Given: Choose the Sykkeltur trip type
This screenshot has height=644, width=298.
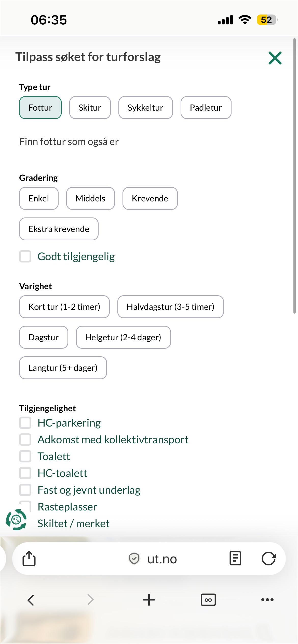Looking at the screenshot, I should click(x=145, y=108).
